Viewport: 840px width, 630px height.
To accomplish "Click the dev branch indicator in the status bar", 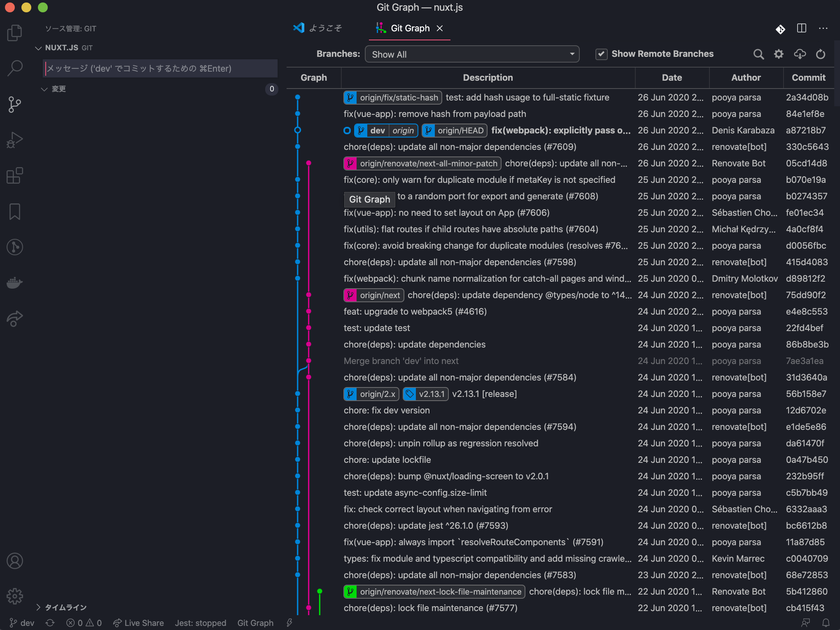I will pyautogui.click(x=21, y=623).
